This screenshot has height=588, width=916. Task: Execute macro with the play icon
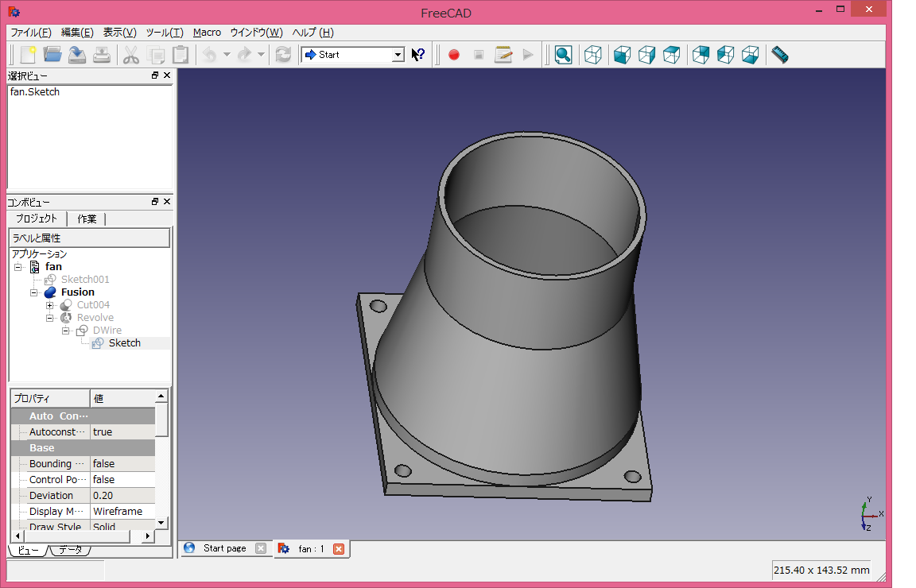tap(528, 55)
